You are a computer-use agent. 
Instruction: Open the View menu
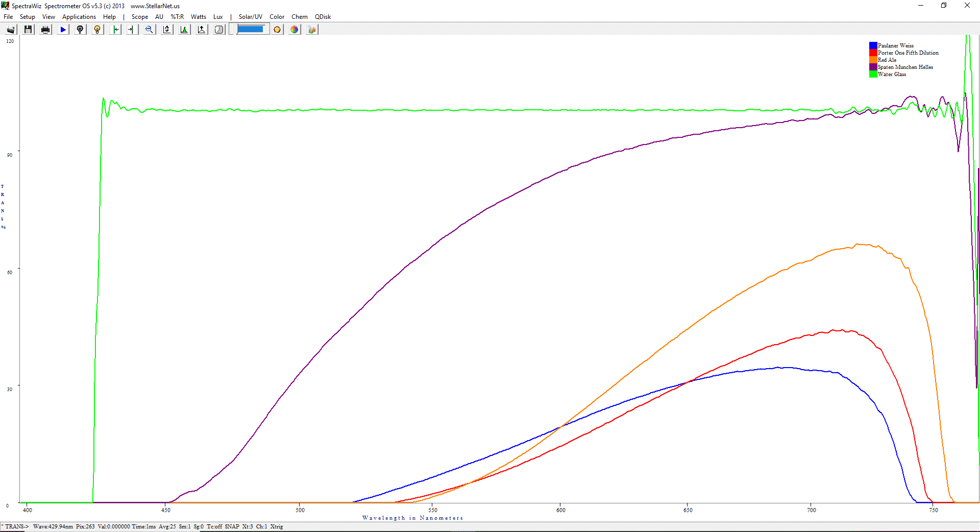(x=48, y=17)
